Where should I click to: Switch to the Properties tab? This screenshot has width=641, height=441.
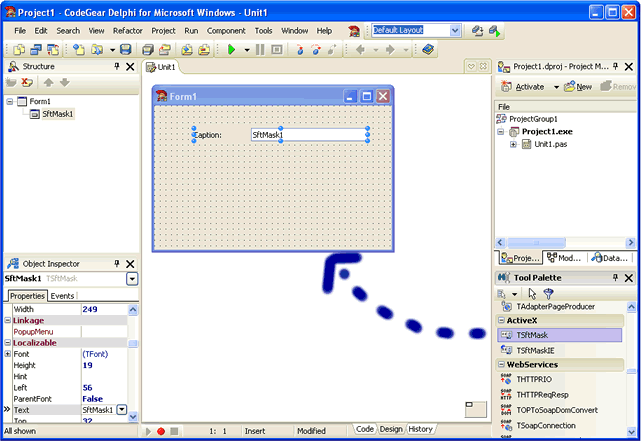pyautogui.click(x=27, y=296)
